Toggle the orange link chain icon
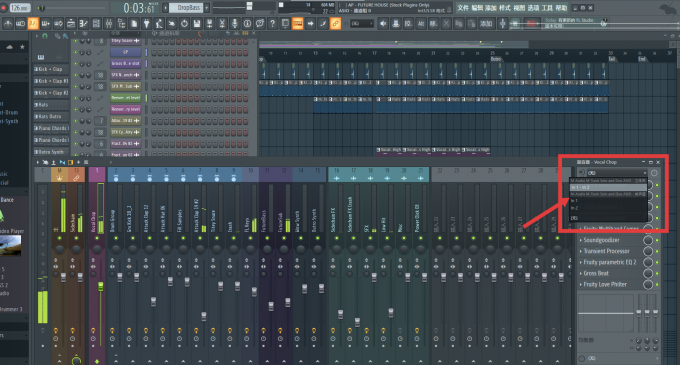The height and width of the screenshot is (365, 680). tap(335, 23)
